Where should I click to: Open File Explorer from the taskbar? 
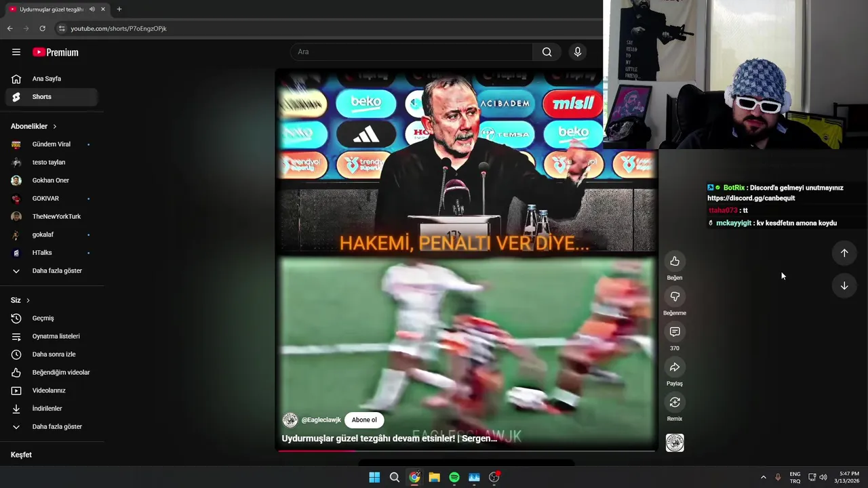434,477
